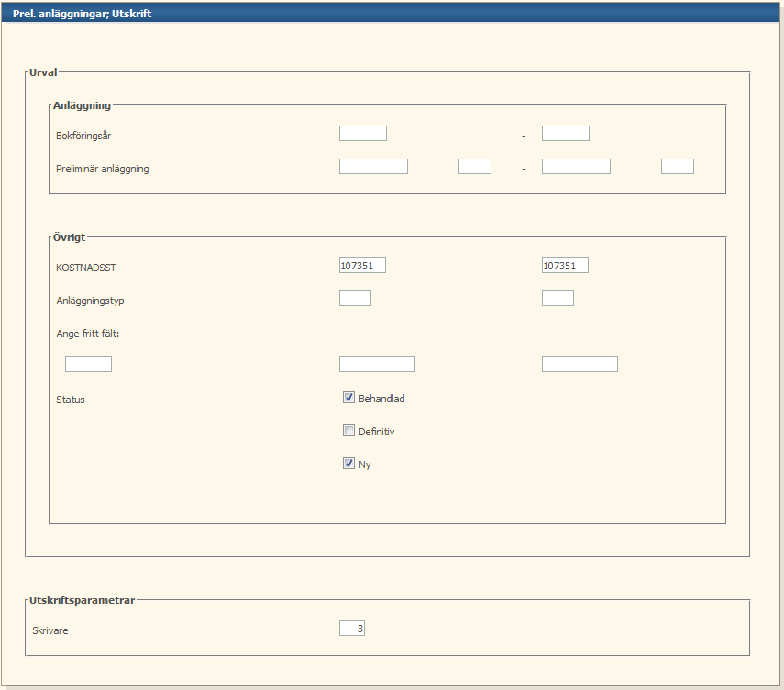
Task: Click the Anläggningstyp to field
Action: 558,299
